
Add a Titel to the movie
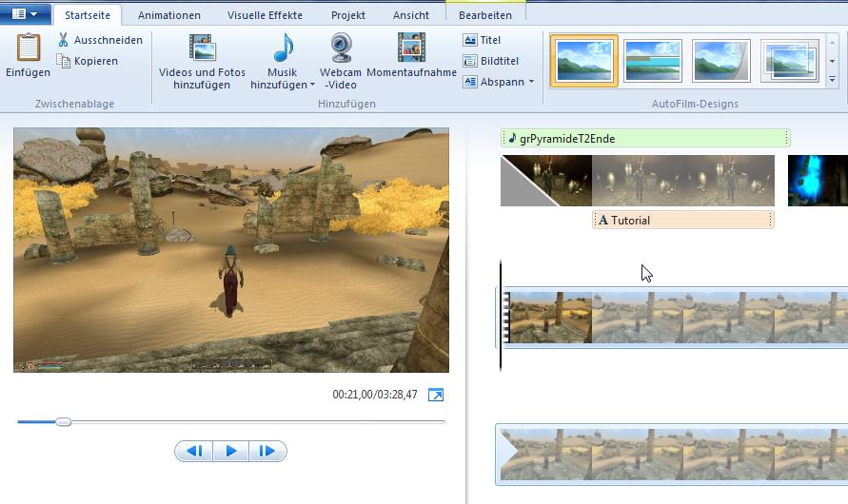click(482, 40)
